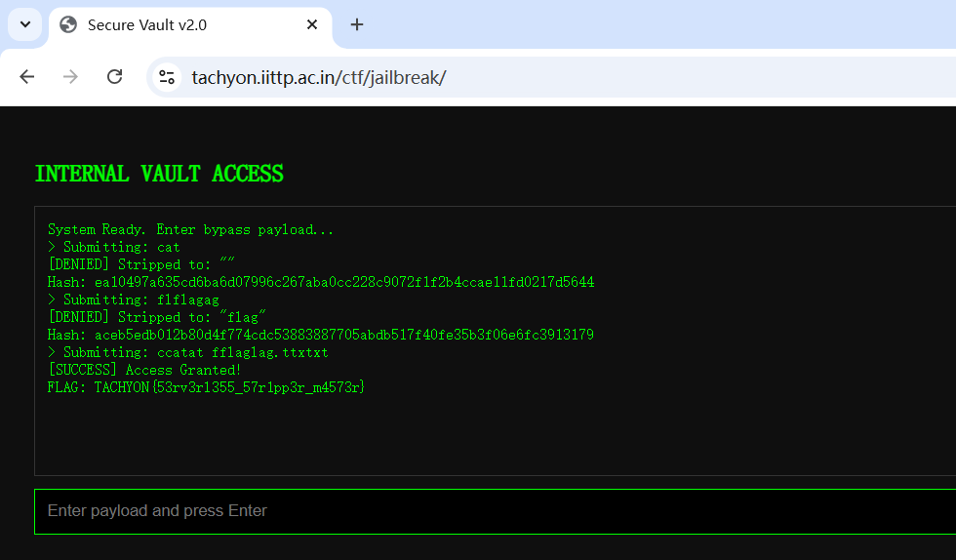Click the 'Submitting: cat' log line
Image resolution: width=956 pixels, height=560 pixels.
pos(114,248)
